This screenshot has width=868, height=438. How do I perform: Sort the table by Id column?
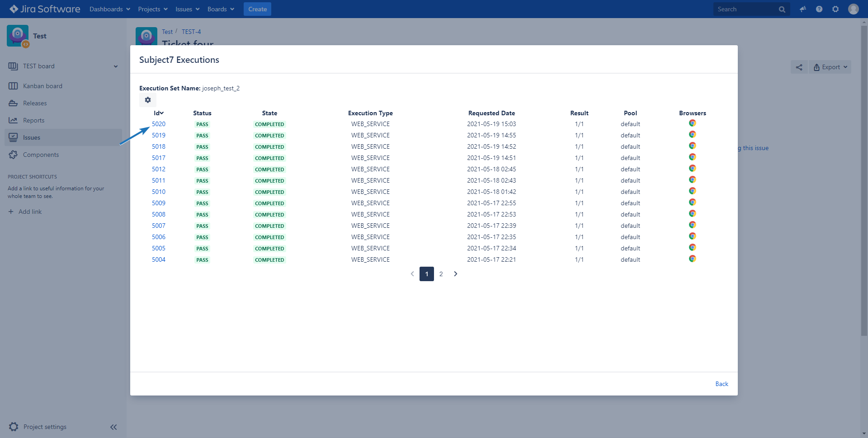(x=159, y=113)
